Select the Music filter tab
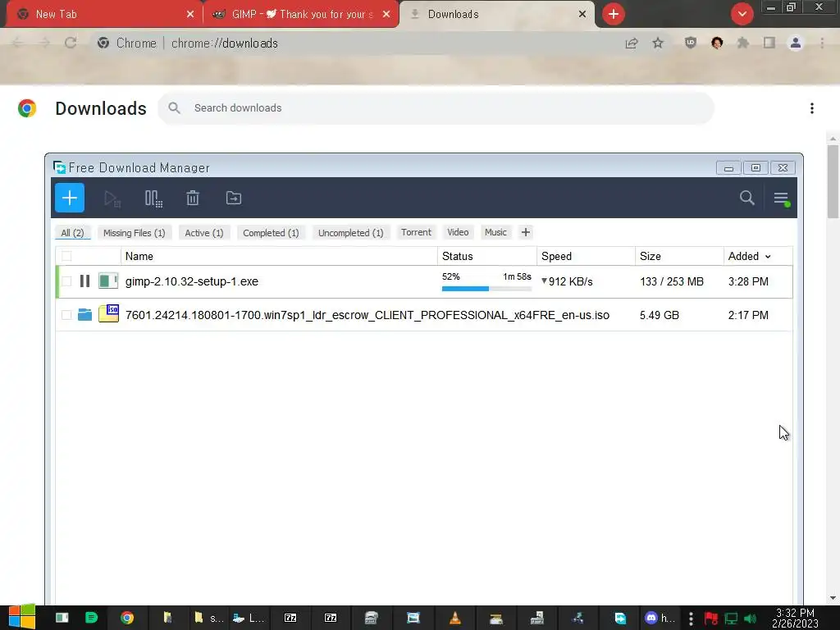 [x=495, y=232]
